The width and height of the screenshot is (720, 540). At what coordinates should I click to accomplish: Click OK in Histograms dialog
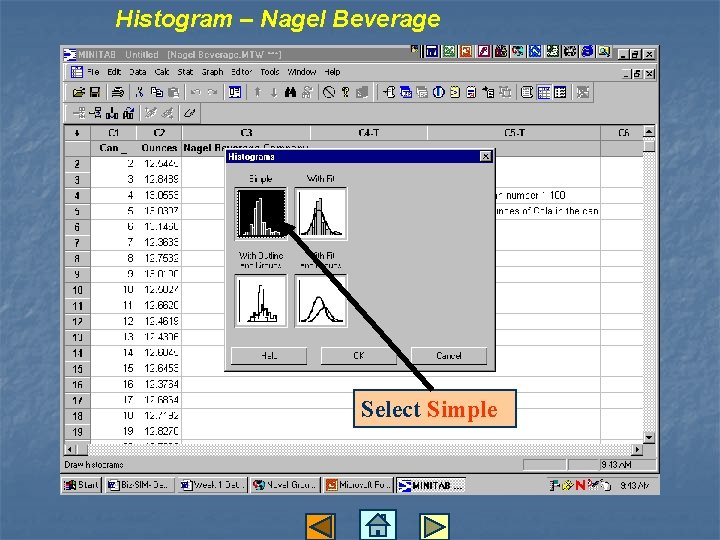(359, 356)
